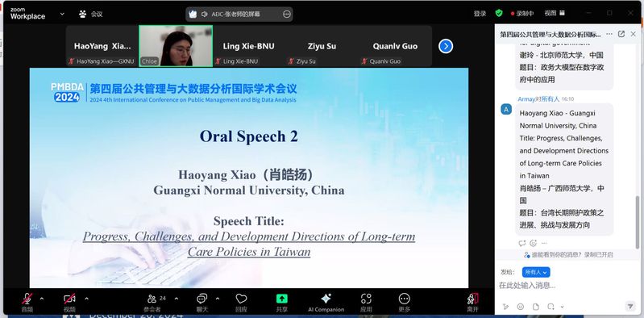Start sharing with green 共享 icon
644x318 pixels.
click(x=282, y=299)
